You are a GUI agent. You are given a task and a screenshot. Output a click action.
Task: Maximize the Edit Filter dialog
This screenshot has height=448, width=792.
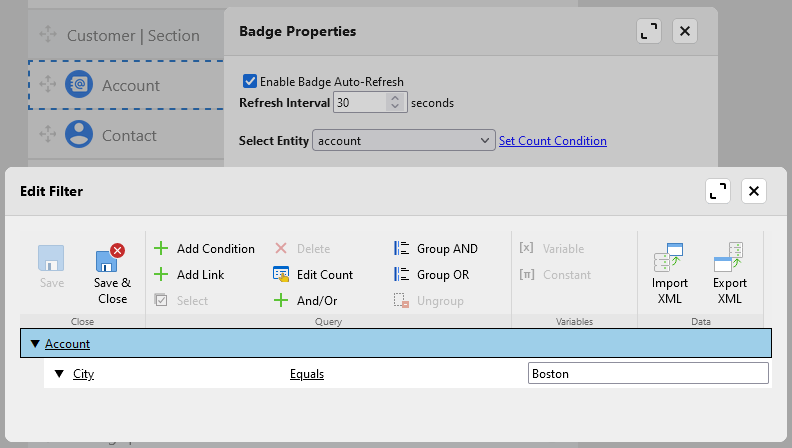718,191
